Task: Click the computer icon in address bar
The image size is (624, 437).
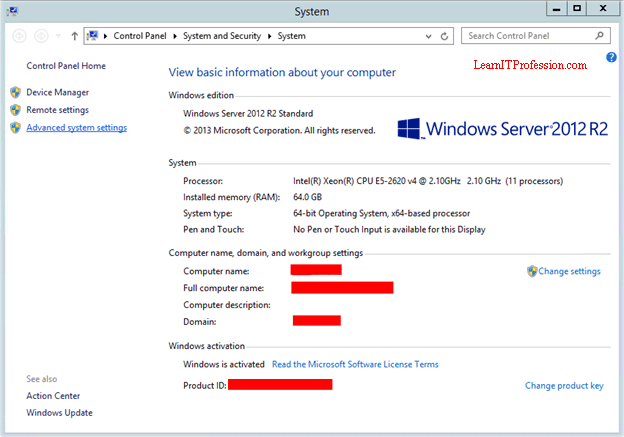Action: (93, 36)
